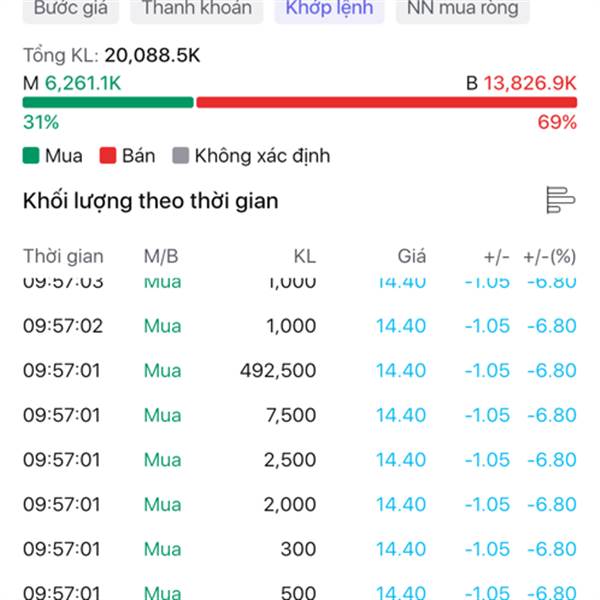Select the Khớp lệnh tab

[328, 9]
